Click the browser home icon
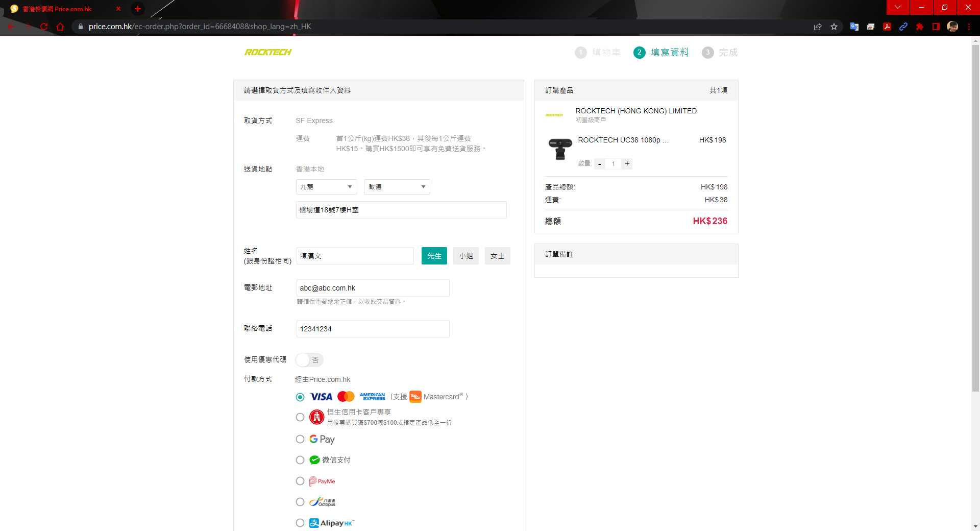980x531 pixels. pos(60,27)
